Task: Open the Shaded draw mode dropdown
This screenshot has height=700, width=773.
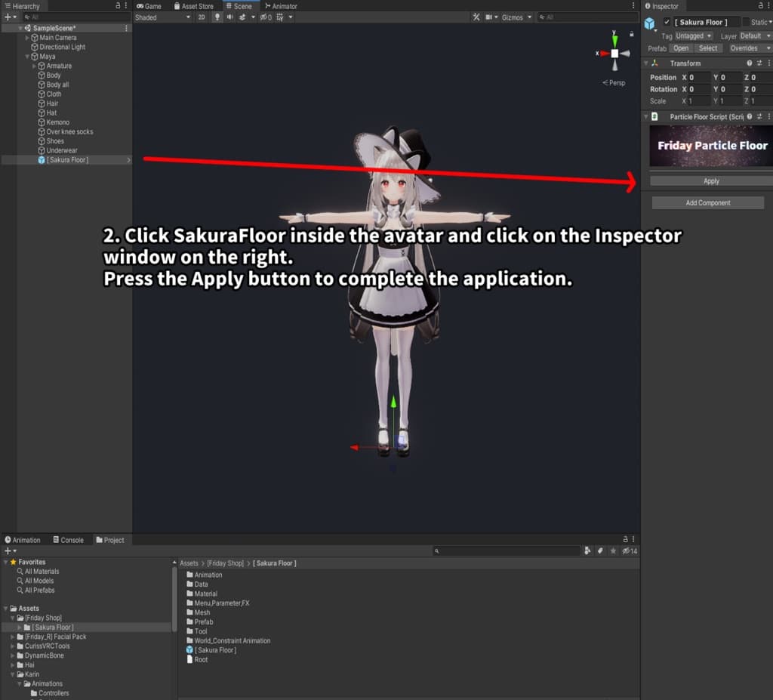Action: pos(162,17)
